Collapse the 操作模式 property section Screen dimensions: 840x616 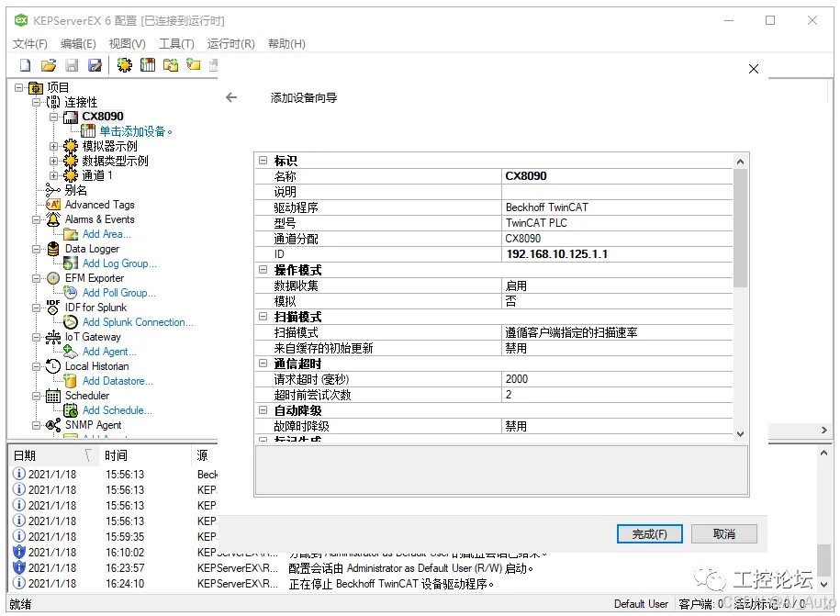(263, 269)
